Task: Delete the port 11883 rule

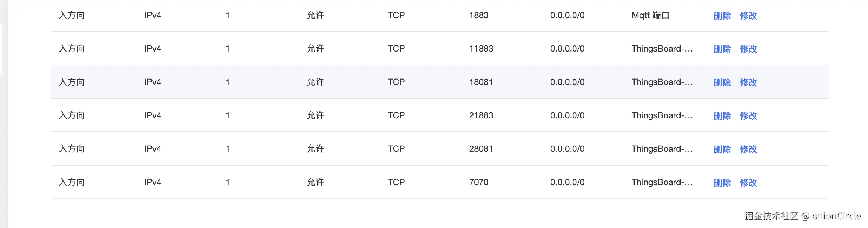Action: [x=722, y=49]
